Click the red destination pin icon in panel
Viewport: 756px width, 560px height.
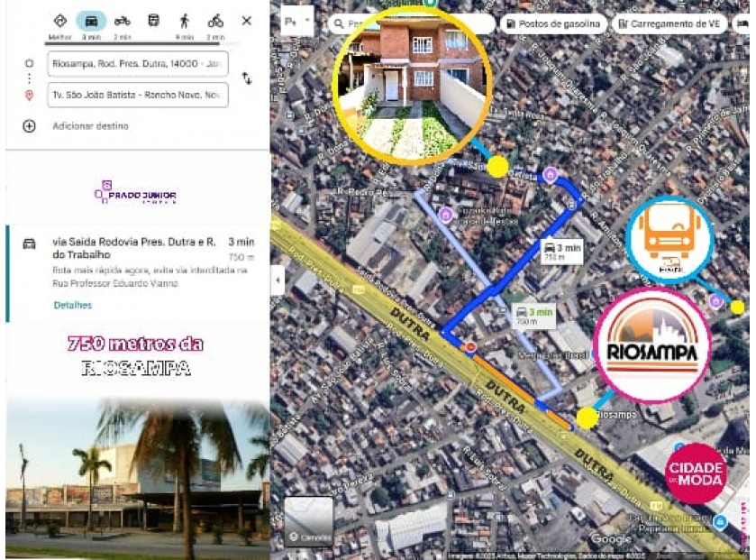click(x=29, y=95)
